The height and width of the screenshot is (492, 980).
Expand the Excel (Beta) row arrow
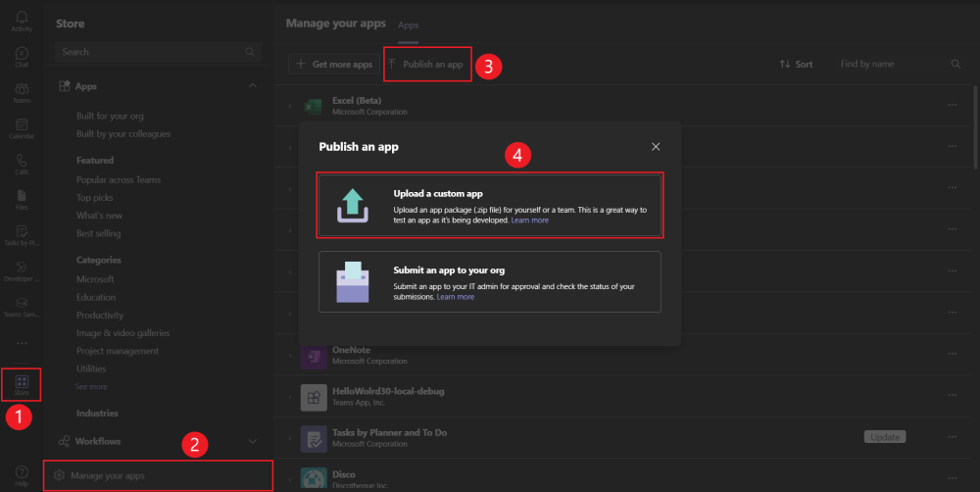tap(291, 106)
